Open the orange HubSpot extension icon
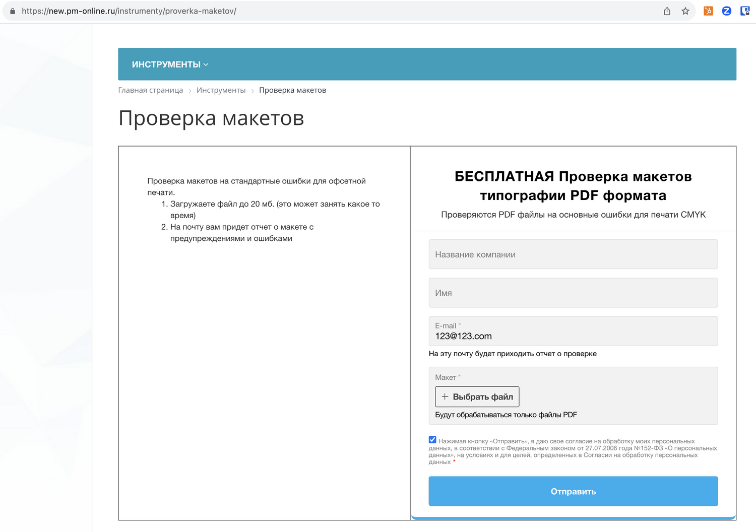 click(708, 11)
